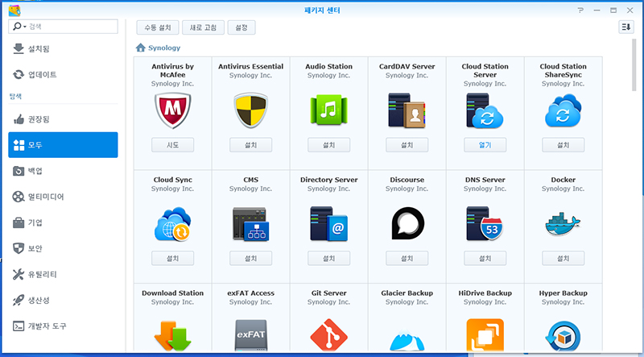This screenshot has height=357, width=644.
Task: Click the Download Station arrows icon
Action: (172, 334)
